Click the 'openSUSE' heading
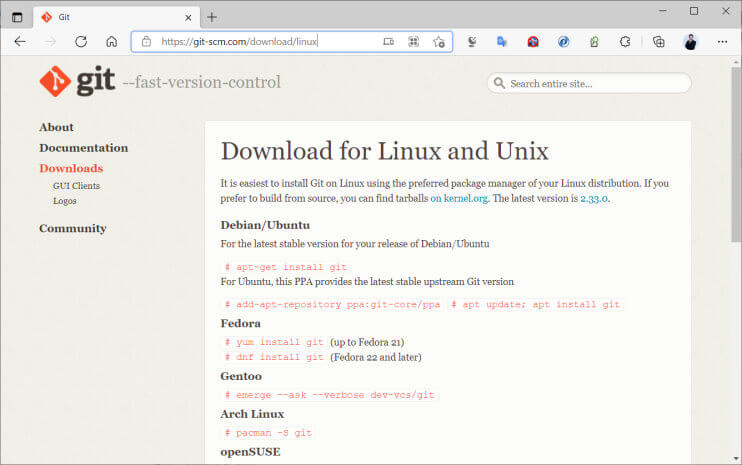This screenshot has height=465, width=742. [x=250, y=452]
